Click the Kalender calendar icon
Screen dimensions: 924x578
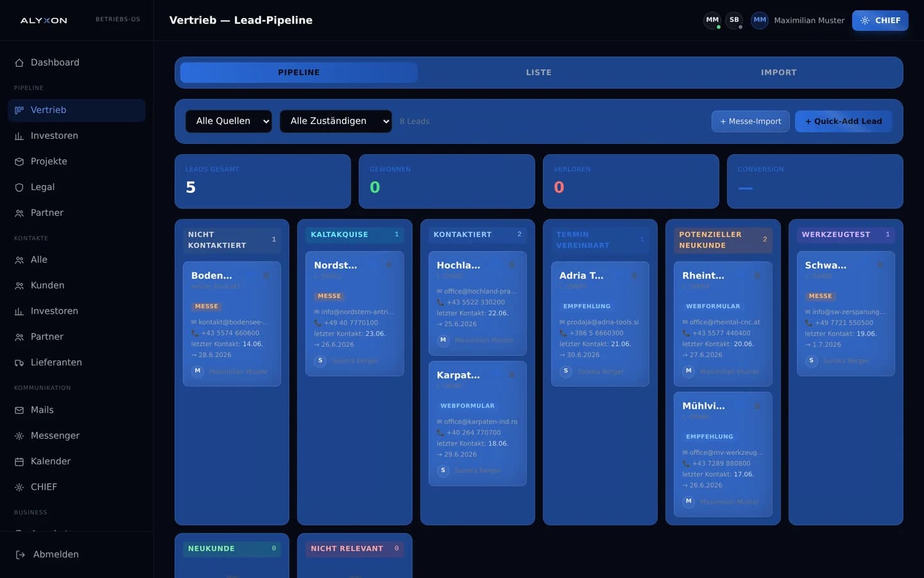[19, 462]
